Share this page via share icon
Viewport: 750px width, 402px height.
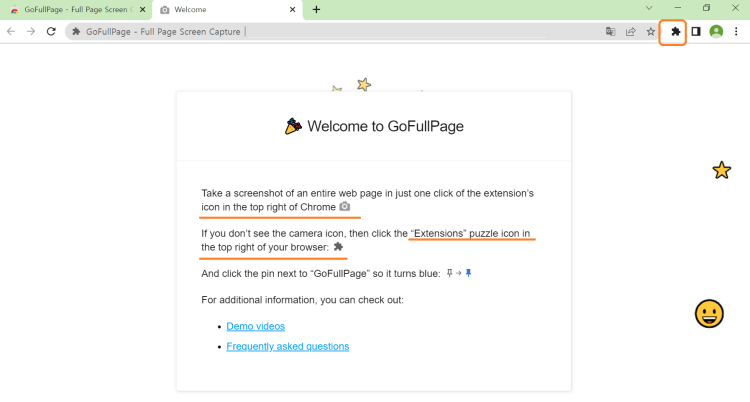tap(630, 32)
